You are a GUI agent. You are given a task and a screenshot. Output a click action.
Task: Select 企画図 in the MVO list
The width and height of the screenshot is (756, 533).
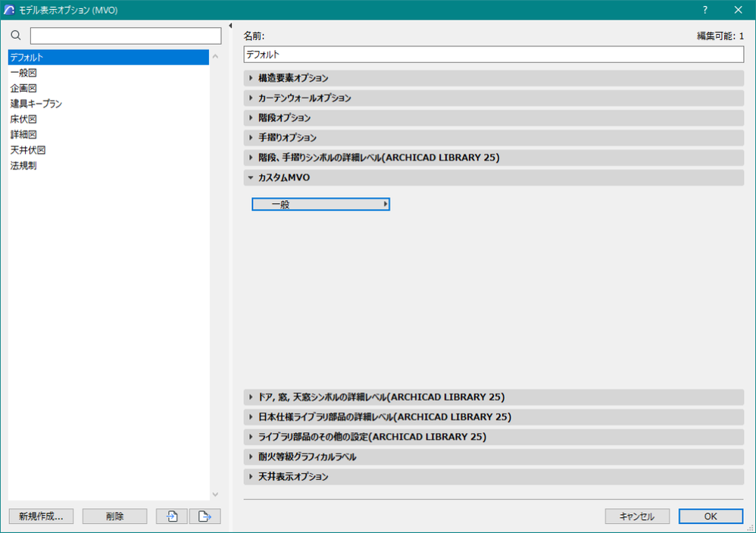click(108, 88)
